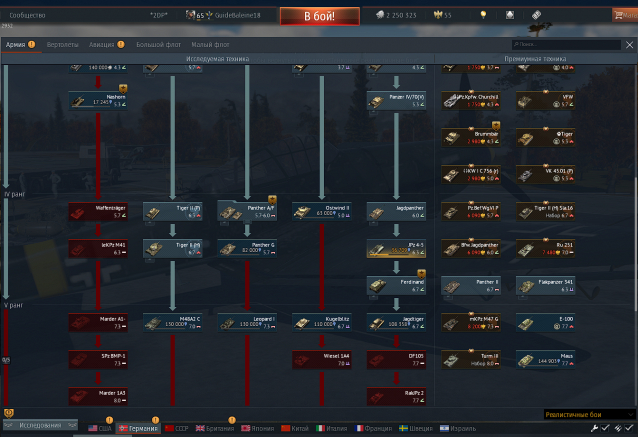Switch to the Малый флот tab
Image resolution: width=638 pixels, height=437 pixels.
(210, 44)
